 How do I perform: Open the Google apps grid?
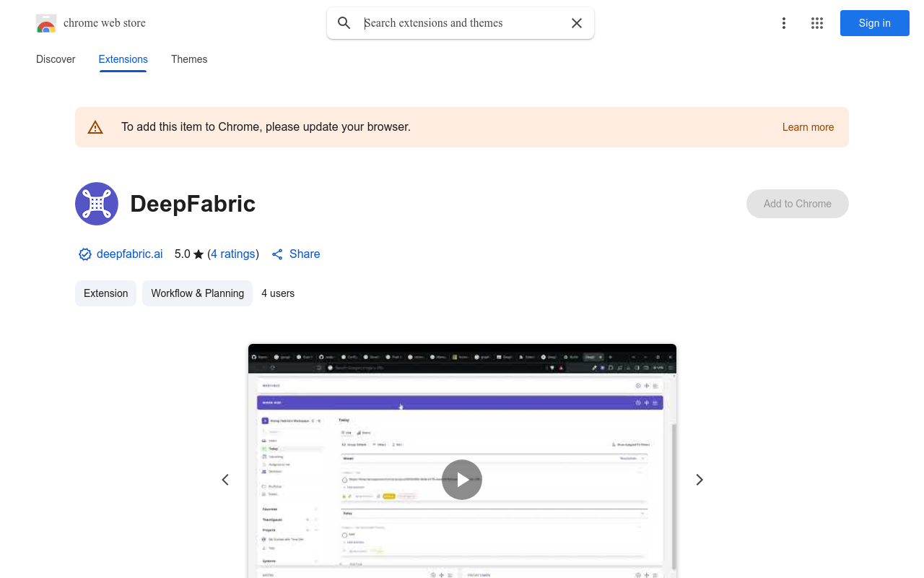coord(817,23)
